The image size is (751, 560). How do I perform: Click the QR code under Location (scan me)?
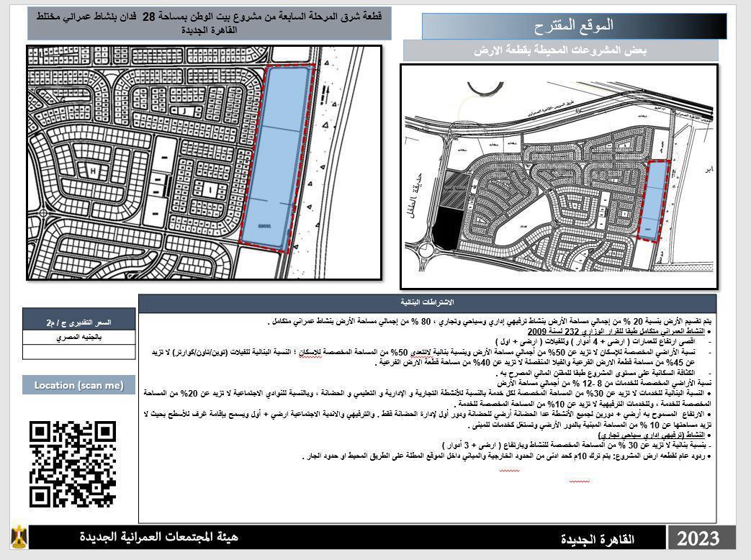(x=72, y=464)
